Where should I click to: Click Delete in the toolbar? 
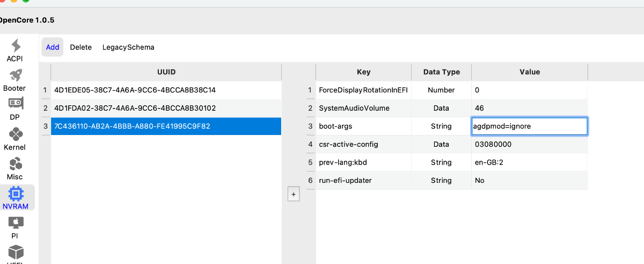tap(81, 47)
